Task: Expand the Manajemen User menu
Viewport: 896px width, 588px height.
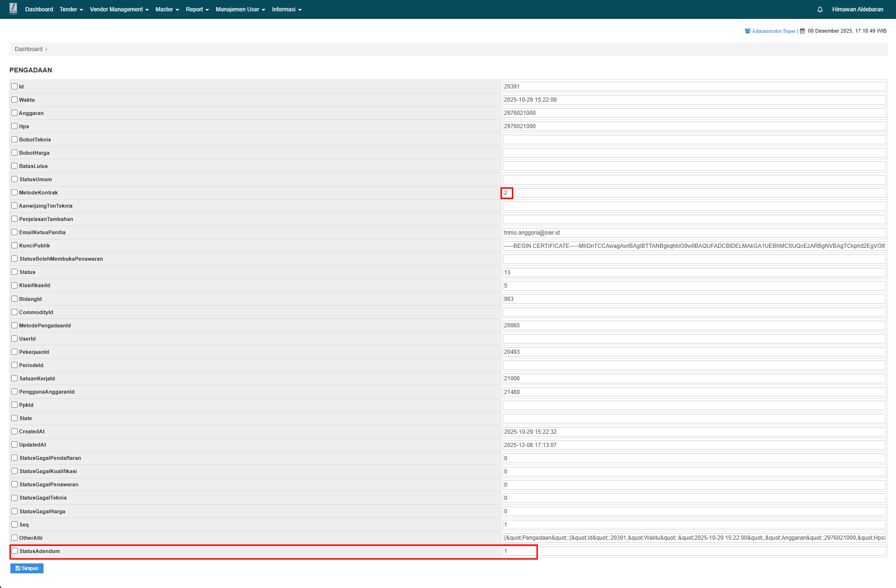Action: 240,9
